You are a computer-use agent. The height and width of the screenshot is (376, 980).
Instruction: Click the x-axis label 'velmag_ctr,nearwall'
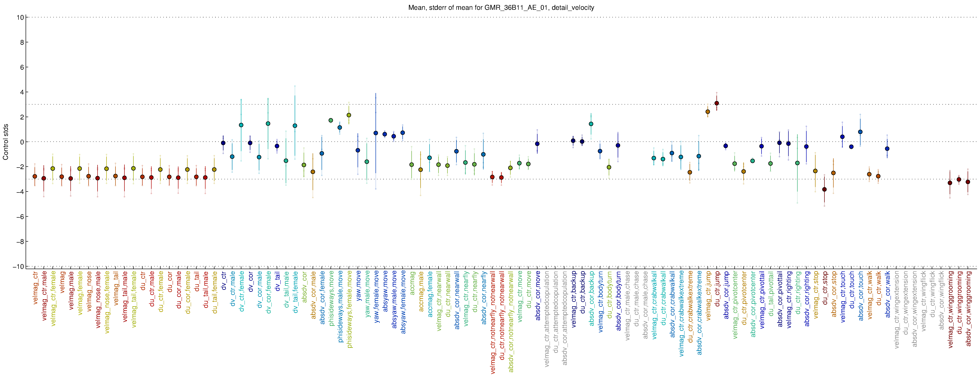click(439, 301)
